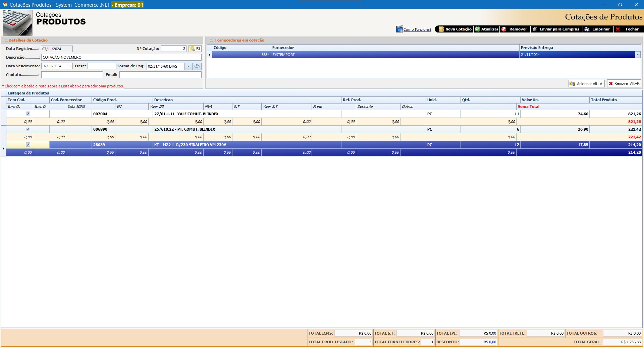The width and height of the screenshot is (644, 348).
Task: Click the Imprimir printer icon
Action: click(587, 29)
